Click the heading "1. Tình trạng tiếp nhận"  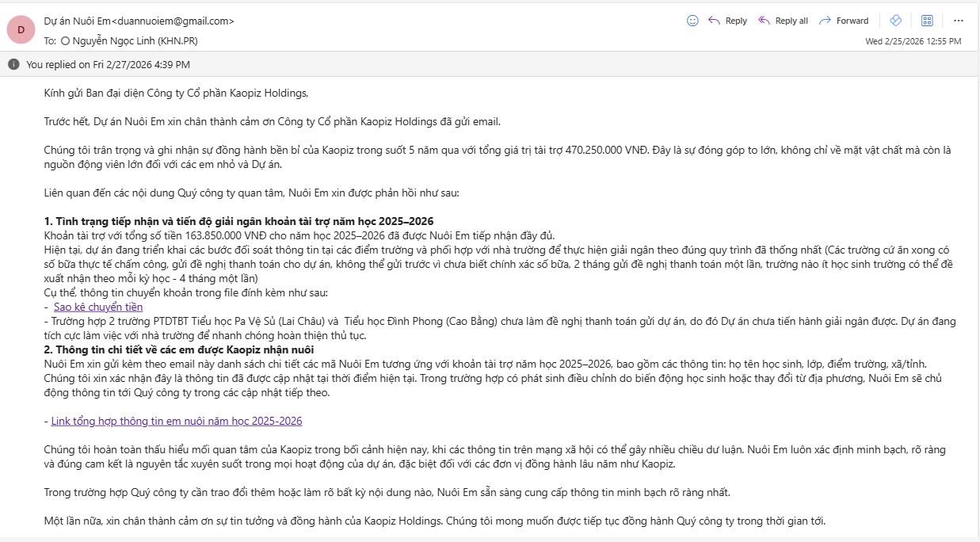(x=238, y=221)
